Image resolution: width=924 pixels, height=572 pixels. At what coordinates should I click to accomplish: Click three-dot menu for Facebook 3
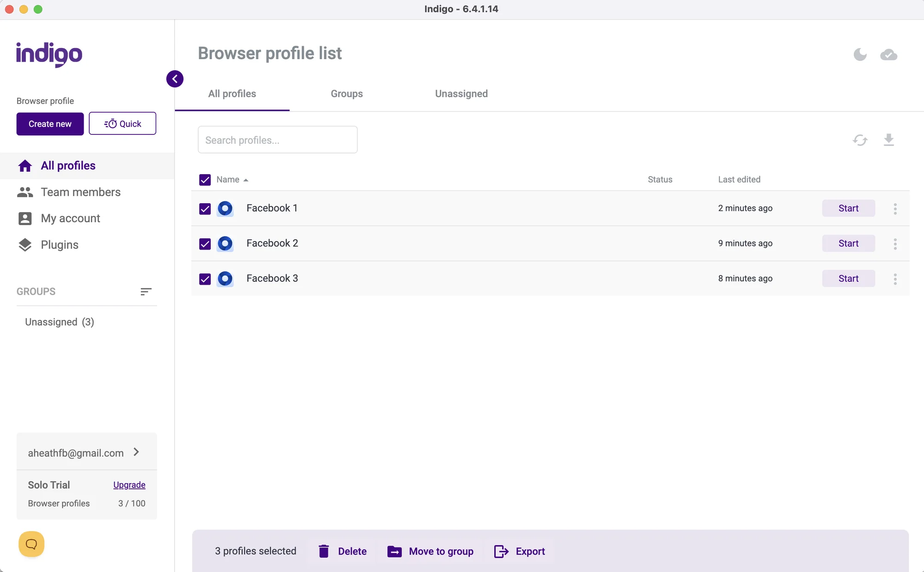[895, 278]
